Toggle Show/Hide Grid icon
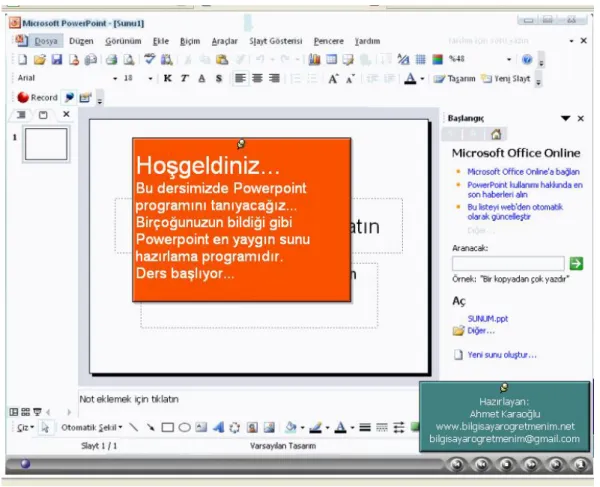600x487 pixels. [420, 59]
